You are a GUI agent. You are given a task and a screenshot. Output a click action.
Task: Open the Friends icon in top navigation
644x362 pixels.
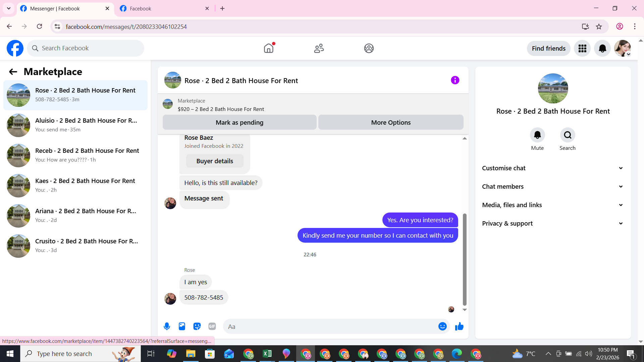[x=319, y=48]
